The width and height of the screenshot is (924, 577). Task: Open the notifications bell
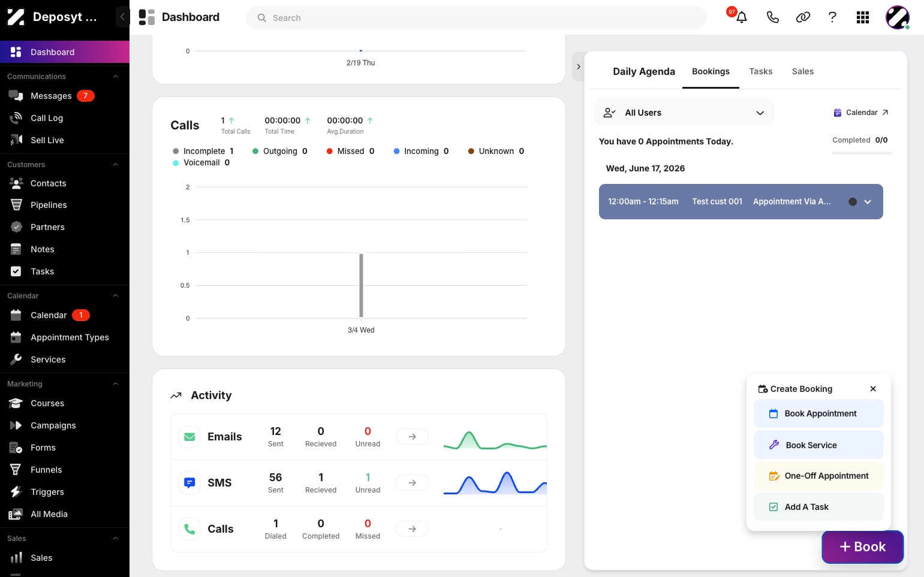(742, 17)
